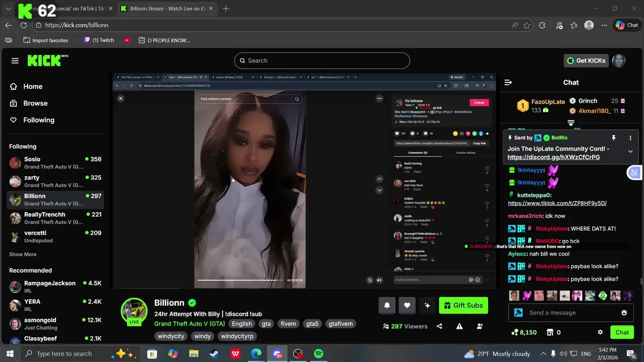
Task: Click the browser back arrow
Action: [x=9, y=25]
